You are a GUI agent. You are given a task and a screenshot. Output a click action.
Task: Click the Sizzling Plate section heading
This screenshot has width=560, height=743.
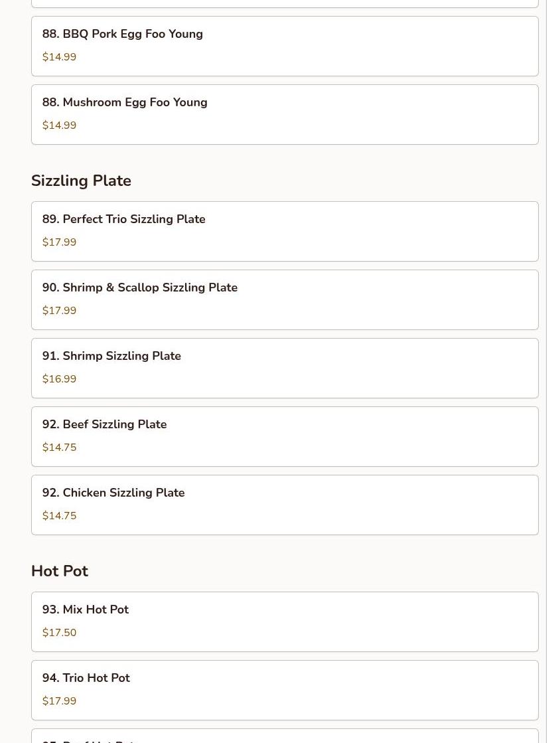click(81, 181)
